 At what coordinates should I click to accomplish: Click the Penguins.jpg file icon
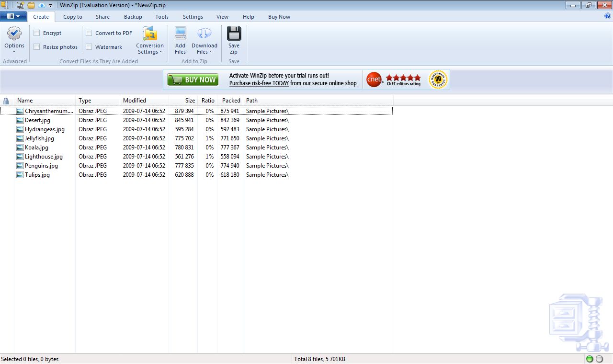pos(20,166)
